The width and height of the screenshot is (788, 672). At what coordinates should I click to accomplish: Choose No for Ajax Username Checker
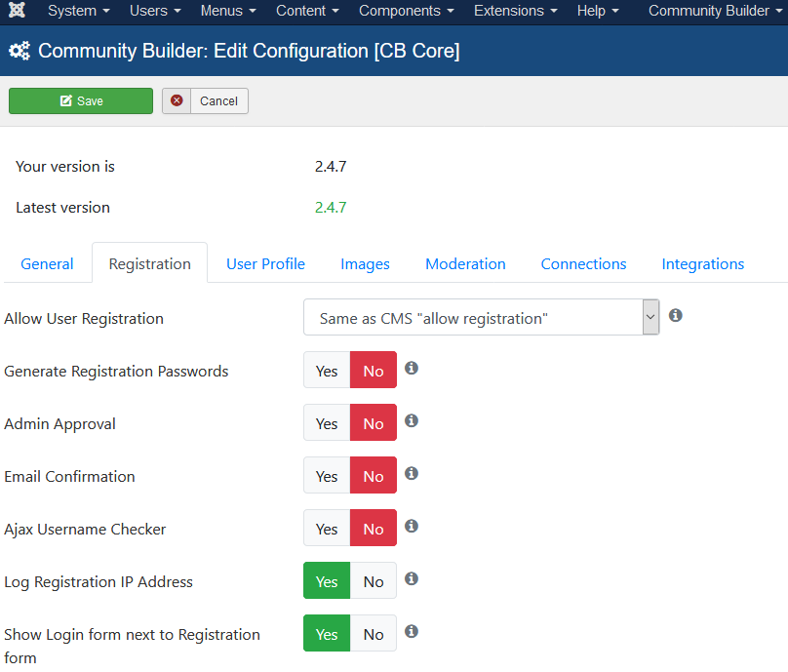click(374, 529)
